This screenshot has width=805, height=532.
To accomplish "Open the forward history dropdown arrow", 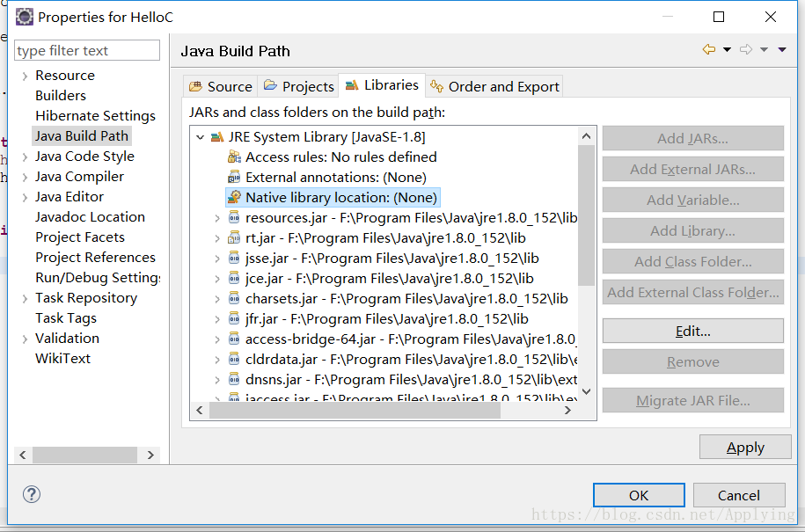I will [764, 50].
